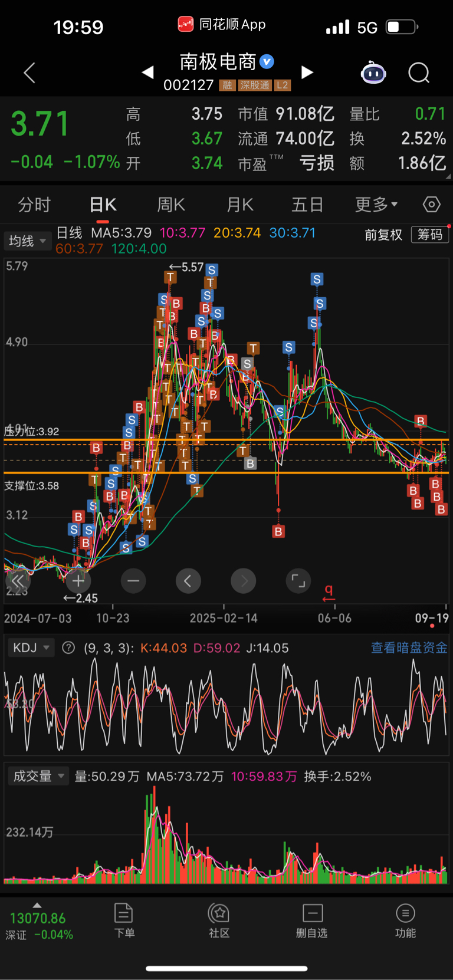This screenshot has width=453, height=980.
Task: Move chart to later candle
Action: click(x=243, y=581)
